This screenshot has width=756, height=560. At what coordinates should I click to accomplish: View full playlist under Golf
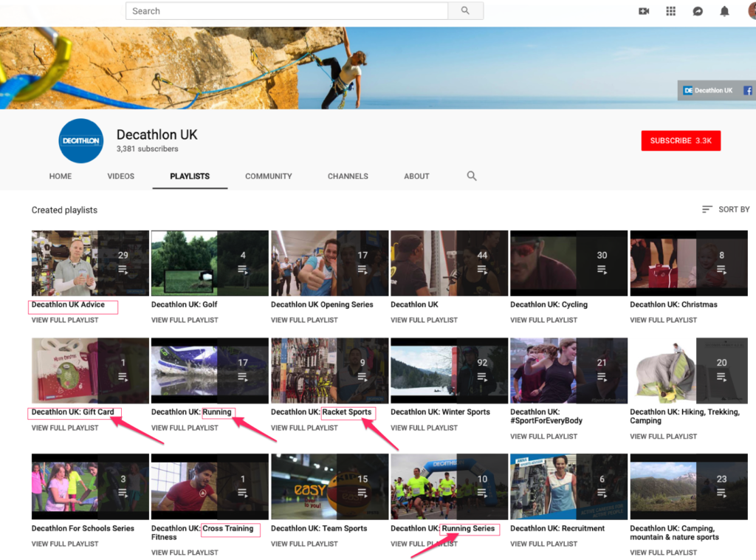[185, 320]
